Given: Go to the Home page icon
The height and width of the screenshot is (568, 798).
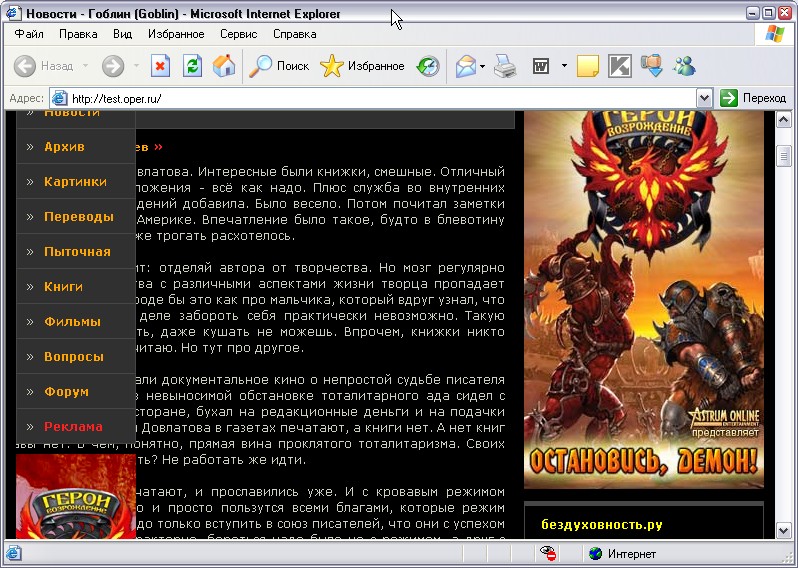Looking at the screenshot, I should tap(224, 66).
